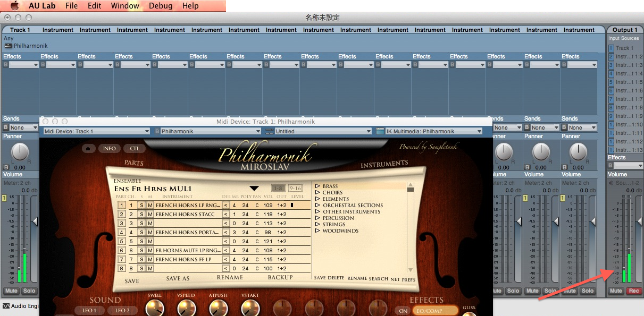Click the keyboard icon next to Philharmonik on Track 1

8,46
